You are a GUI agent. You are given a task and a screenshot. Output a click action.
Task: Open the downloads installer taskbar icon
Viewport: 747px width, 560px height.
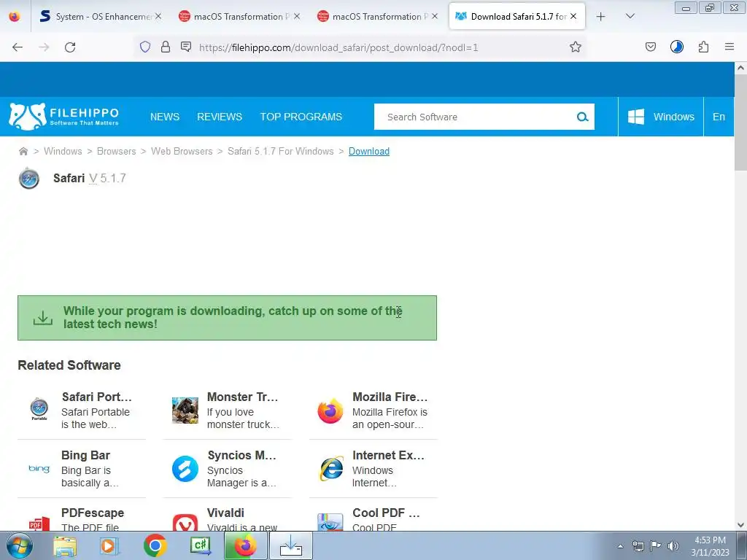tap(290, 545)
